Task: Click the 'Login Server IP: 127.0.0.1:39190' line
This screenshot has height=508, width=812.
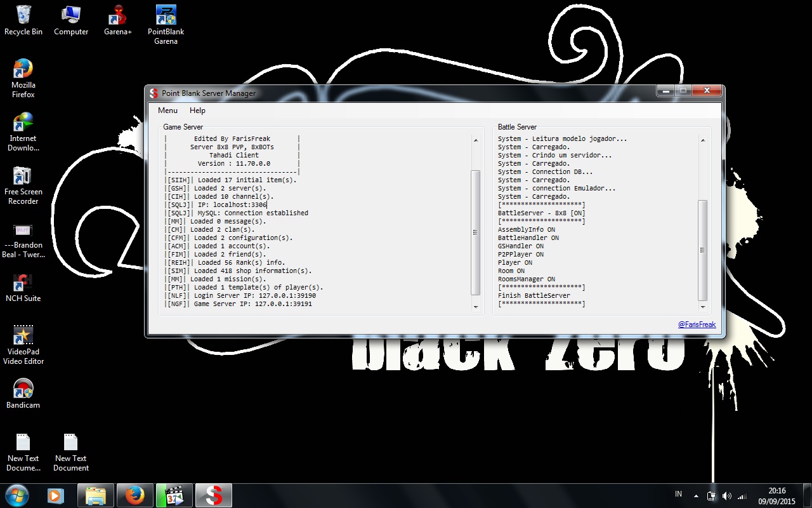Action: (x=255, y=295)
